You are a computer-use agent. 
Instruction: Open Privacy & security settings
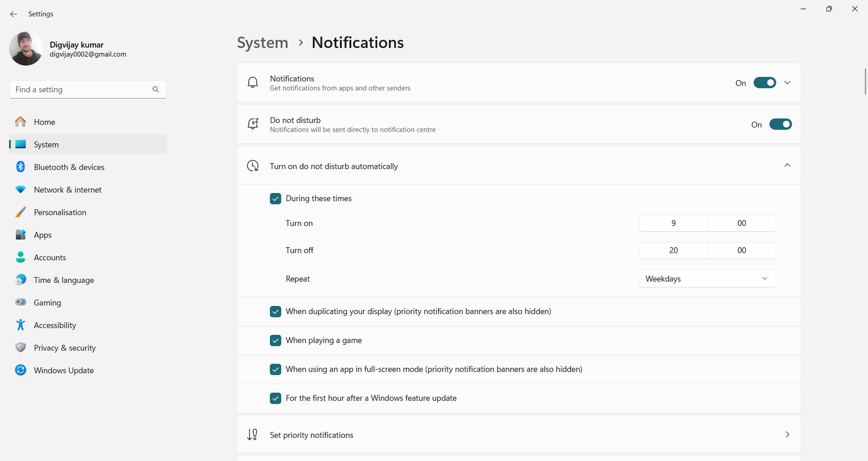point(65,347)
